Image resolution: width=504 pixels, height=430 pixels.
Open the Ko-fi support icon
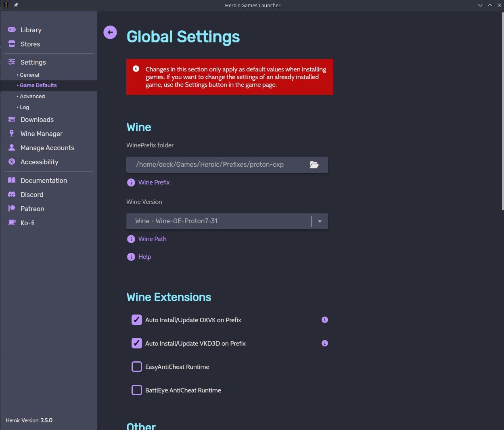click(11, 222)
